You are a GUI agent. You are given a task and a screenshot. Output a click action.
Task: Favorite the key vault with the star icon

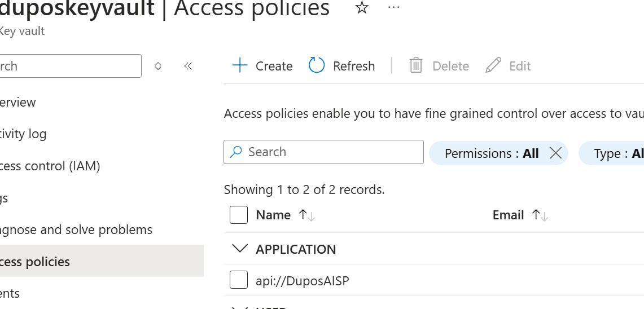pyautogui.click(x=361, y=7)
